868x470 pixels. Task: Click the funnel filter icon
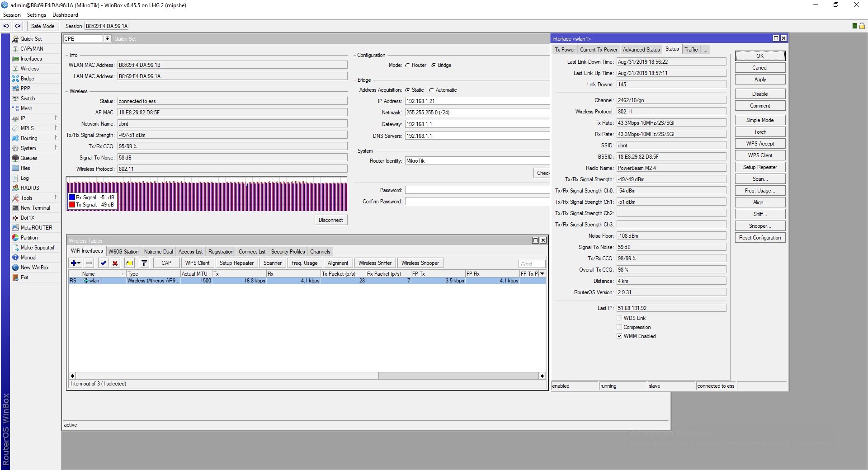click(x=144, y=263)
